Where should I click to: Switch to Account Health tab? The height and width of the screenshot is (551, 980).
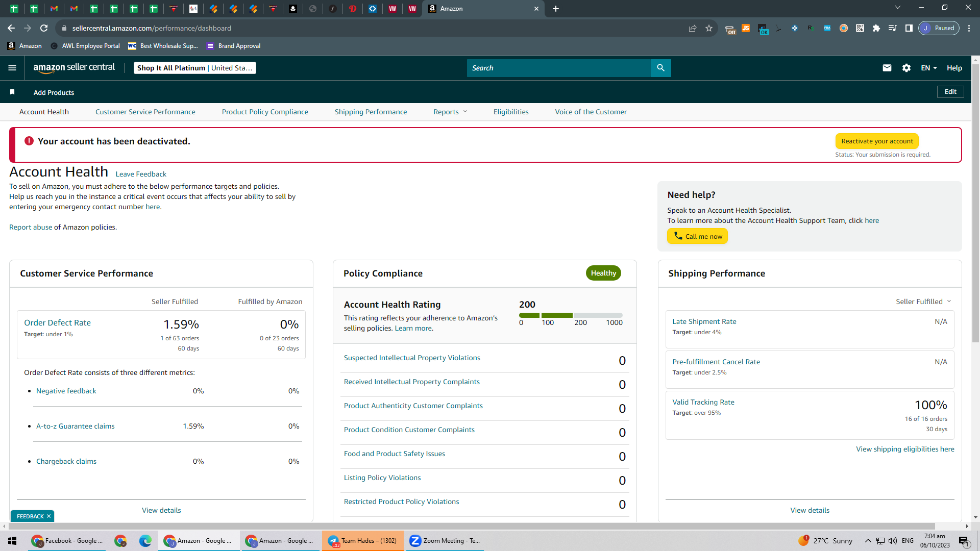coord(44,112)
